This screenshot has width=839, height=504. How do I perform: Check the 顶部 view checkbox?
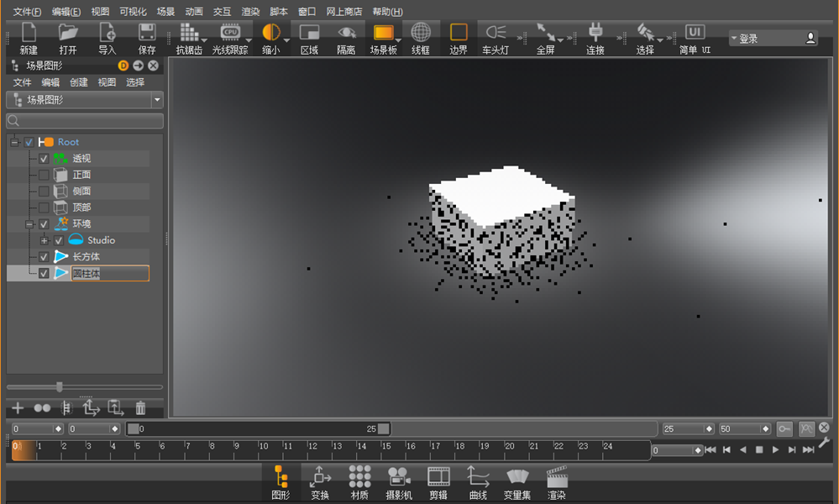point(44,207)
